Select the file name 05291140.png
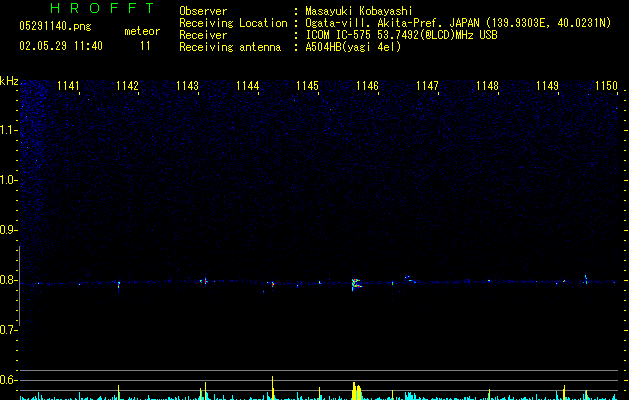 [55, 26]
